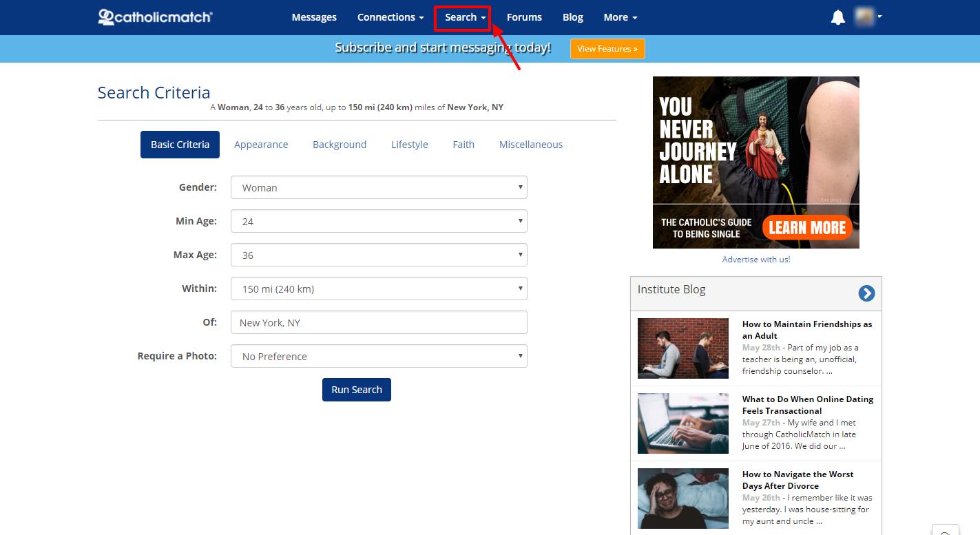The image size is (980, 535).
Task: Click the Of location field
Action: tap(379, 322)
